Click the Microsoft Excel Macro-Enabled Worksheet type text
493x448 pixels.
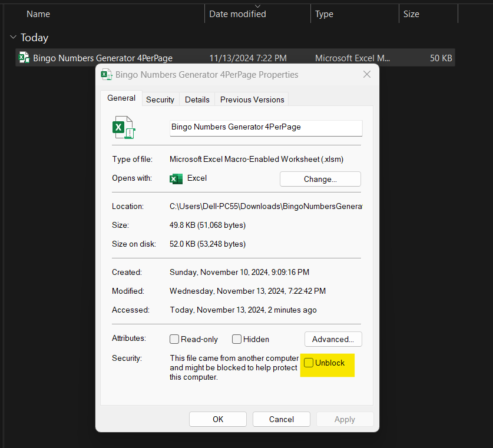(256, 159)
